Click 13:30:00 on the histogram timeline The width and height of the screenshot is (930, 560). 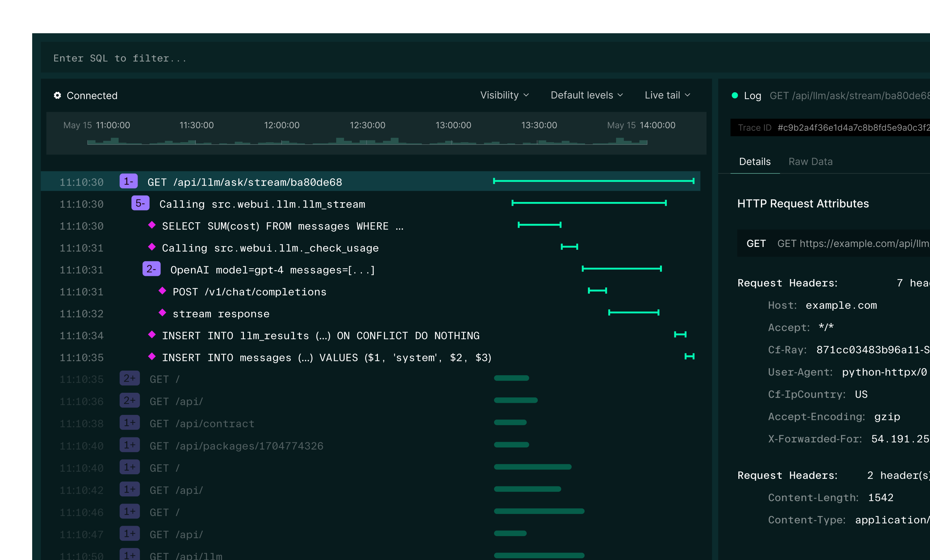[539, 125]
